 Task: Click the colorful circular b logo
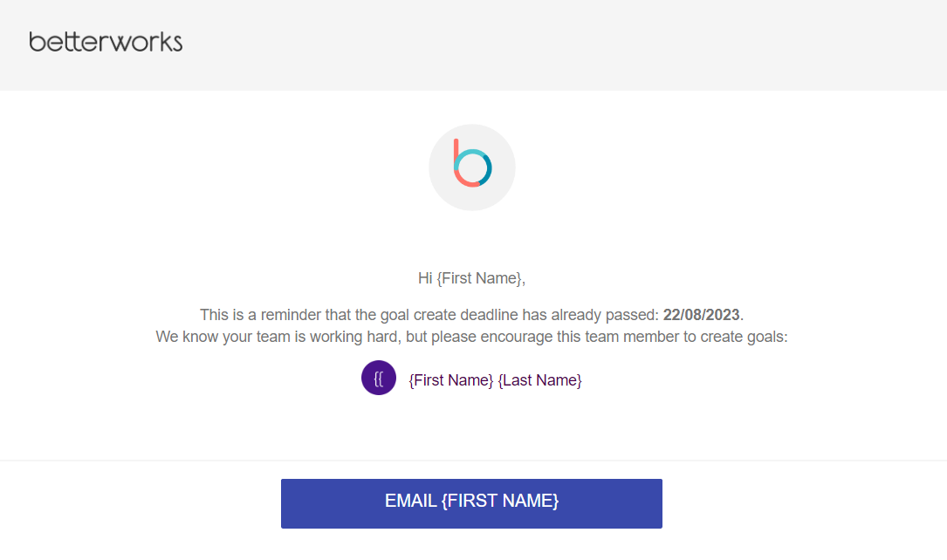pyautogui.click(x=472, y=163)
